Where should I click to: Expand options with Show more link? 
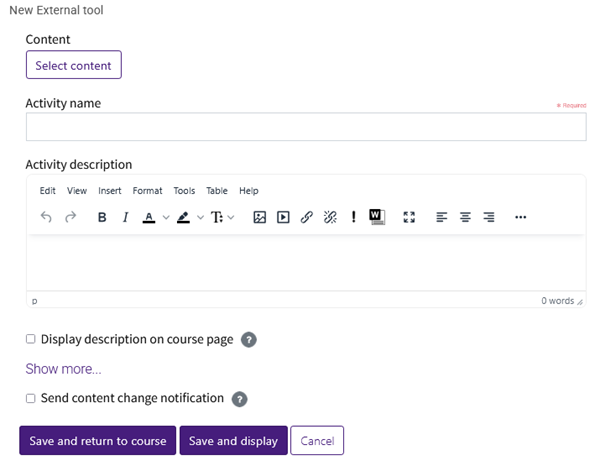click(63, 369)
